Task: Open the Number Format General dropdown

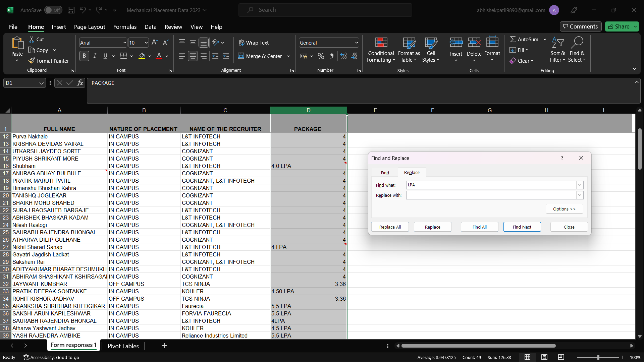Action: (356, 43)
